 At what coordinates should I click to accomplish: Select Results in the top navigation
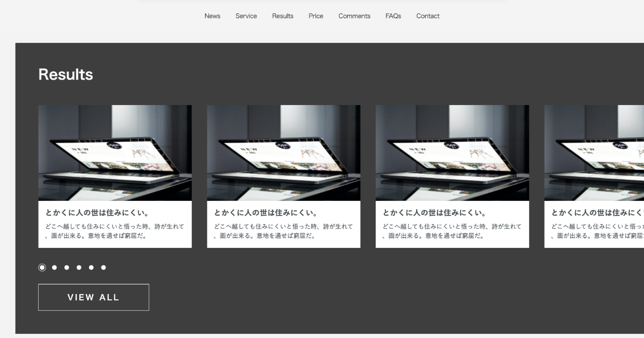(283, 16)
